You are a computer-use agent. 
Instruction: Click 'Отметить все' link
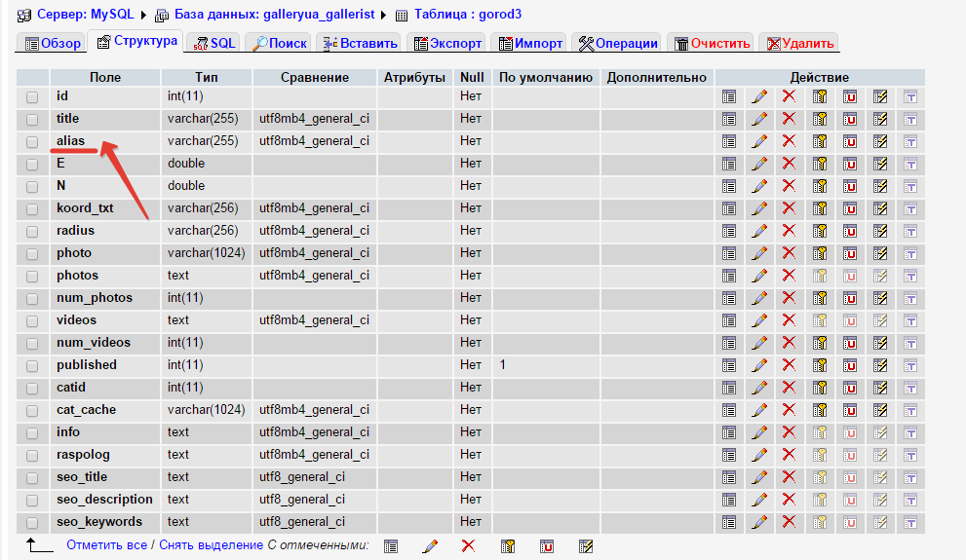coord(106,545)
